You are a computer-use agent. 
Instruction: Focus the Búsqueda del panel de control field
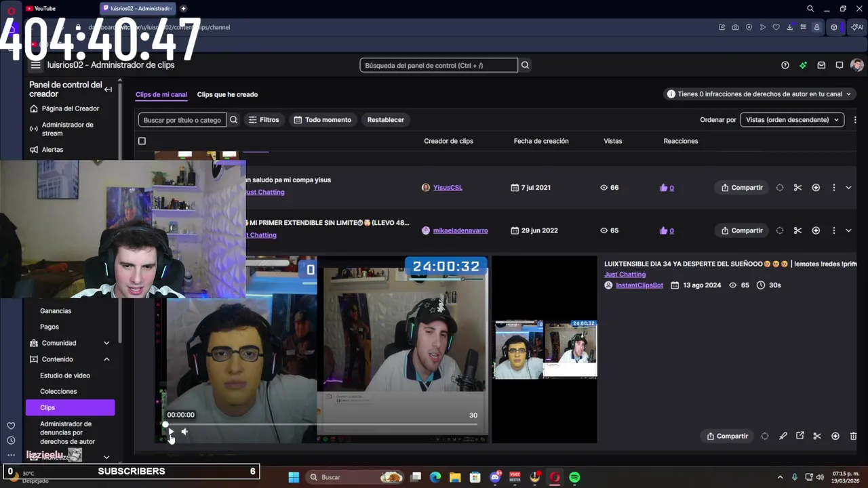(x=439, y=65)
